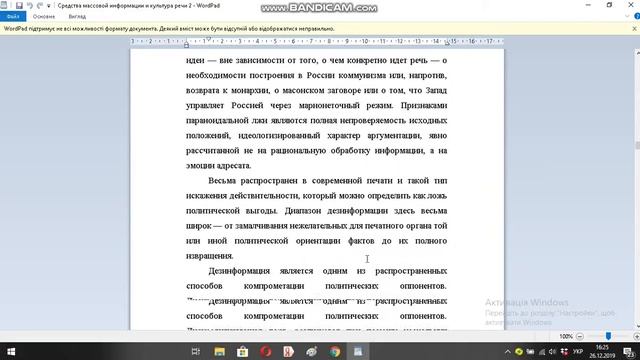Click the word 'Признаками' in the document

424,105
